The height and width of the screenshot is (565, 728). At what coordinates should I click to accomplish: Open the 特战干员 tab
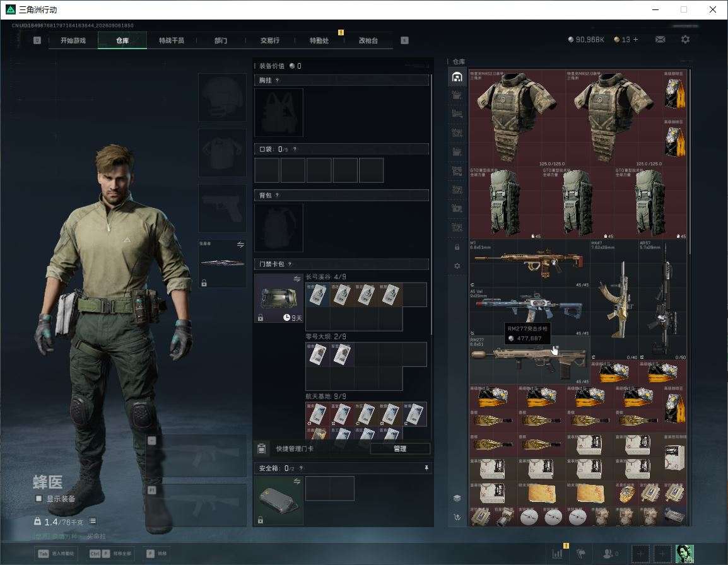tap(172, 40)
